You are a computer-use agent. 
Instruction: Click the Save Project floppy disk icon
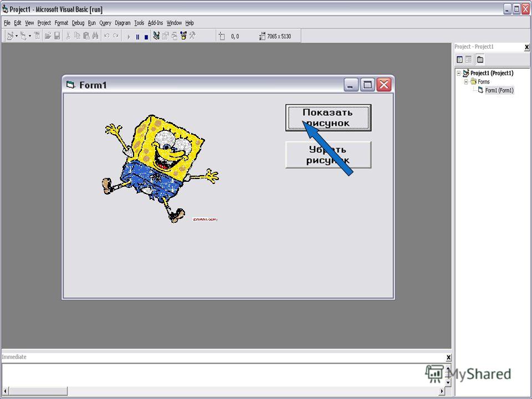[57, 36]
